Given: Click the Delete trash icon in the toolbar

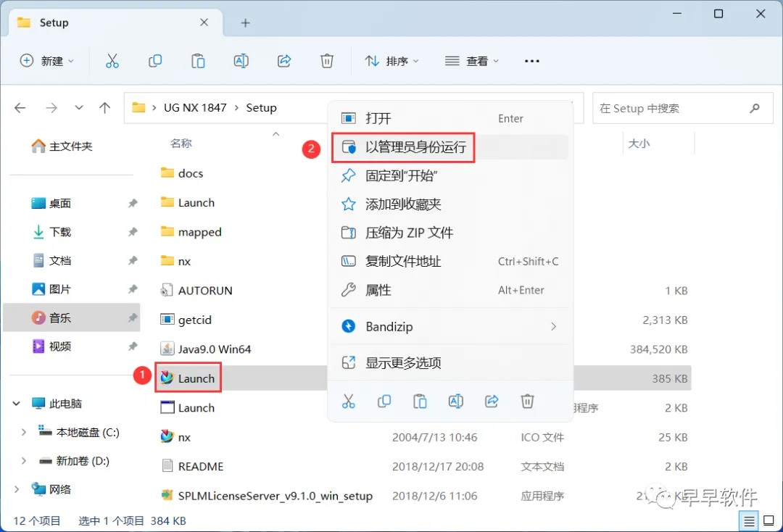Looking at the screenshot, I should [x=326, y=61].
